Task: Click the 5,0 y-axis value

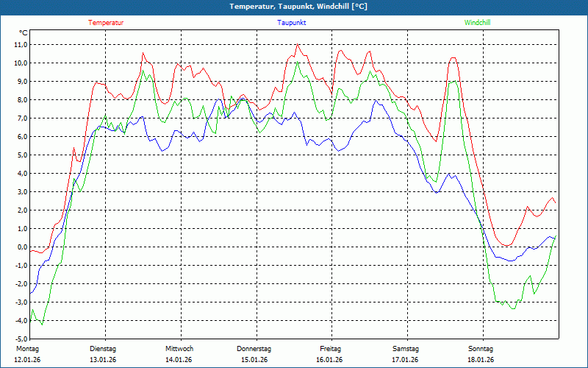Action: [x=21, y=155]
